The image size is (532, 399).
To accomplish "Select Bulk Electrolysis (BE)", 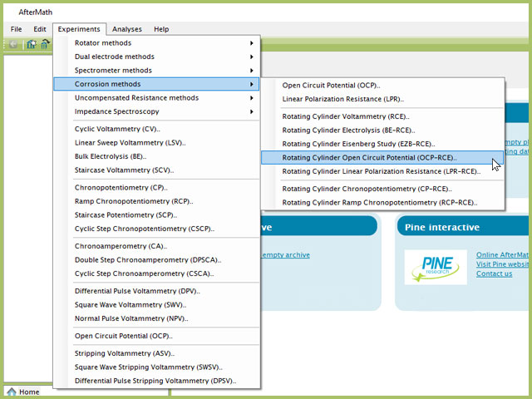I will coord(156,157).
